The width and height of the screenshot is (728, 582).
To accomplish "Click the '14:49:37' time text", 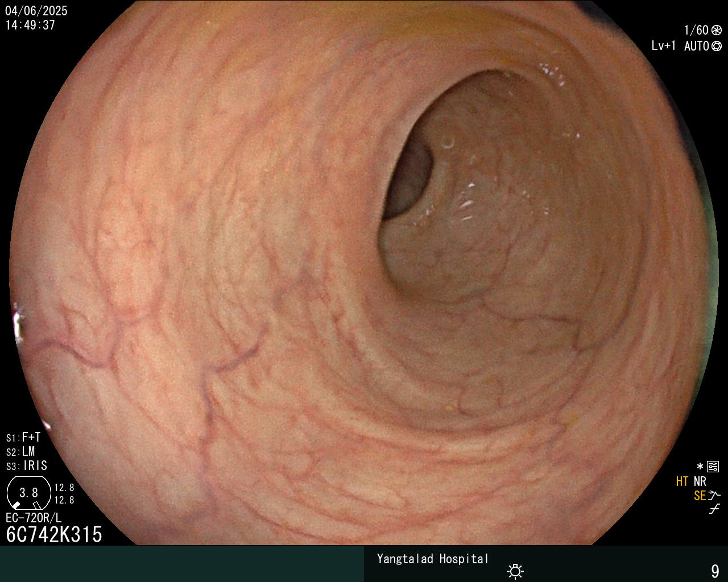I will point(30,25).
